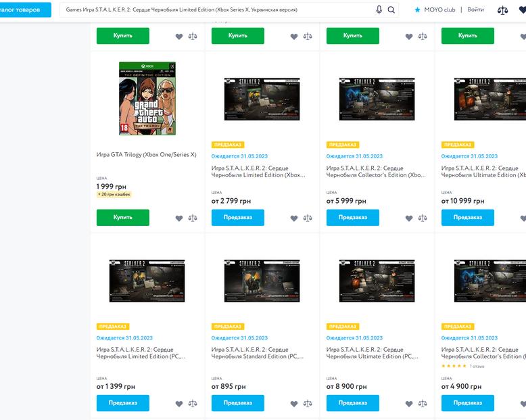Click price 'от 2 799 грн'
This screenshot has width=526, height=420.
click(x=231, y=201)
